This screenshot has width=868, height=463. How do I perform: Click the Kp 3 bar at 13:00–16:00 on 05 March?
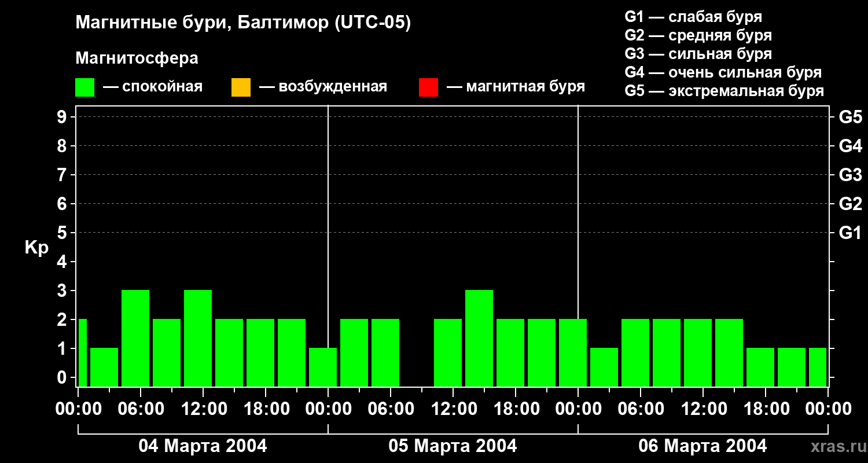tap(479, 338)
